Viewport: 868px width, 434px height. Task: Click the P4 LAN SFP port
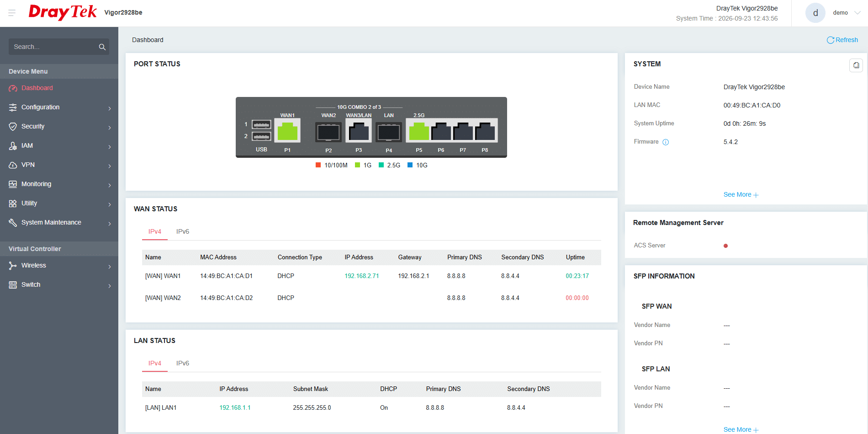point(389,133)
